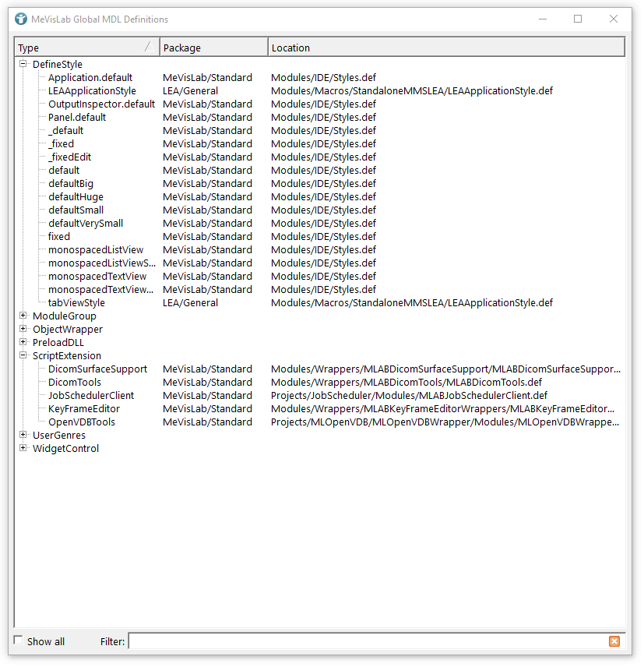Select the KeyFrameEditor item
The image size is (644, 667).
click(x=84, y=409)
